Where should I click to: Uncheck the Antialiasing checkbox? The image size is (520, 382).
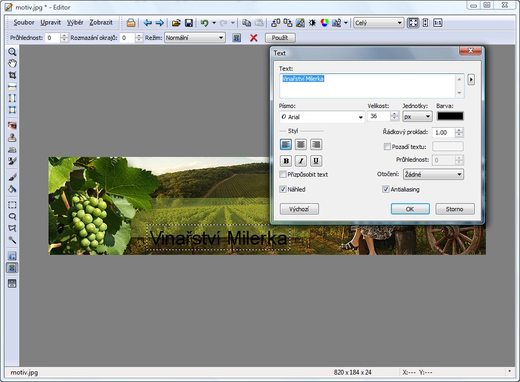coord(386,189)
